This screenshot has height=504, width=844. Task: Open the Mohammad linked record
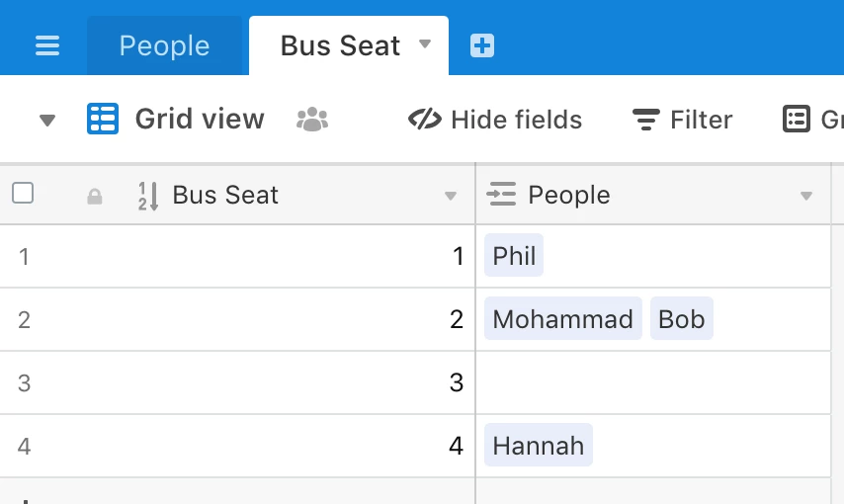click(562, 319)
